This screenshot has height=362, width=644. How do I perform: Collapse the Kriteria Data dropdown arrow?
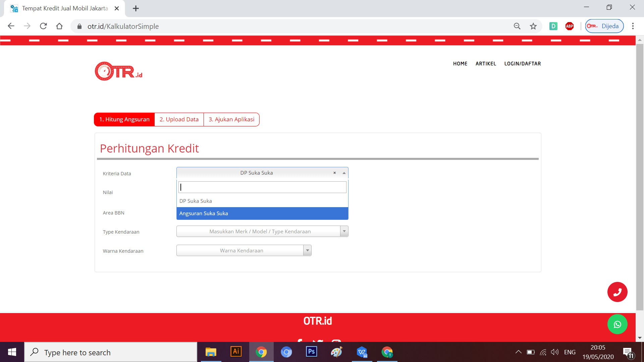pyautogui.click(x=344, y=173)
